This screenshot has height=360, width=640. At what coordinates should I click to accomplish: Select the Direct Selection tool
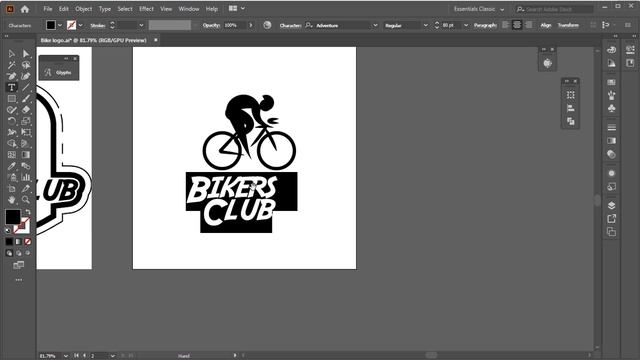[x=26, y=54]
